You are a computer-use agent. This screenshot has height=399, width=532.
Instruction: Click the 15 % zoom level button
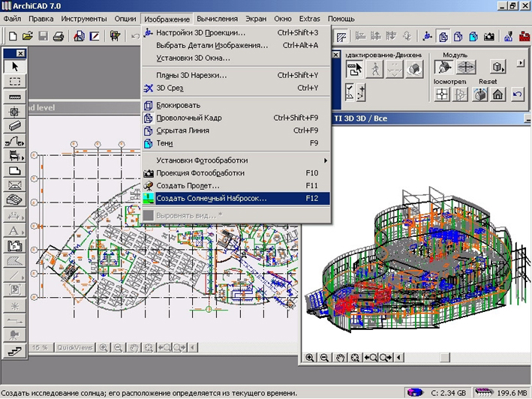click(40, 347)
